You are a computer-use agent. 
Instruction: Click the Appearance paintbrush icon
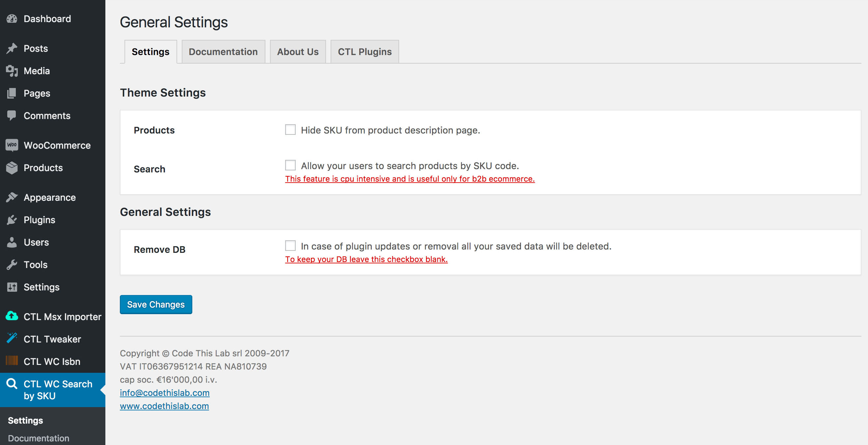(x=12, y=197)
